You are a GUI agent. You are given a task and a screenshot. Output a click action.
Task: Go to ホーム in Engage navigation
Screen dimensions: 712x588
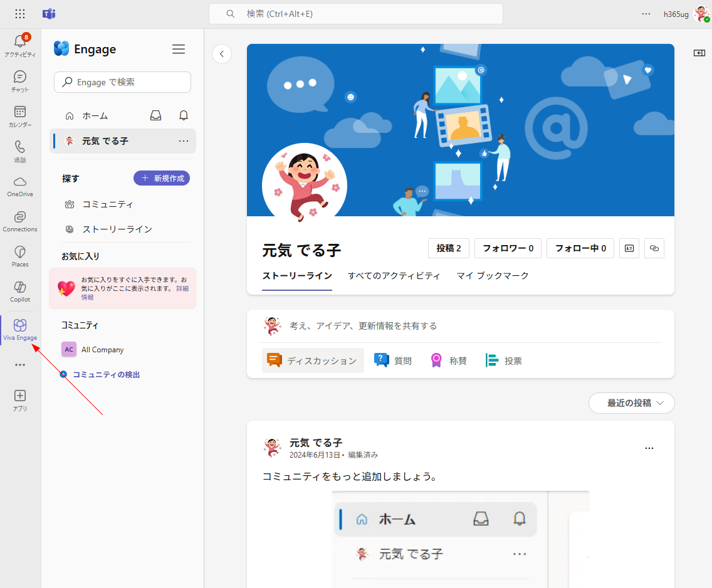(95, 116)
